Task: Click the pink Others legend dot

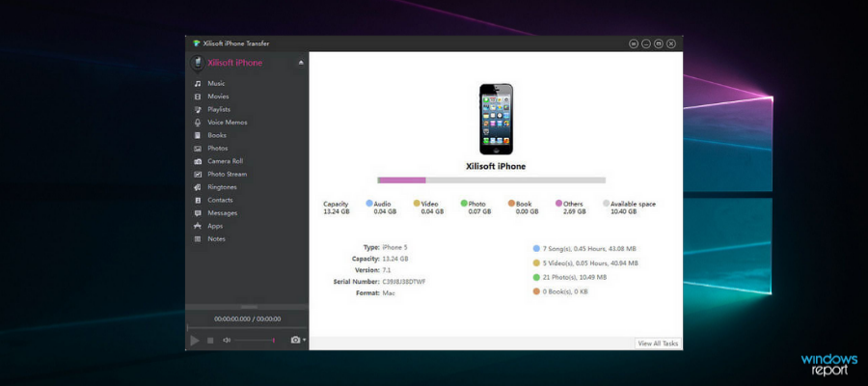Action: pyautogui.click(x=559, y=204)
